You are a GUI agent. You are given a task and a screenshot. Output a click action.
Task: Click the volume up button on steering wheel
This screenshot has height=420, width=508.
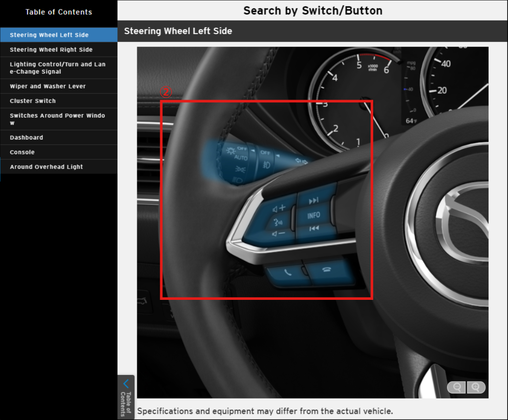pyautogui.click(x=279, y=209)
